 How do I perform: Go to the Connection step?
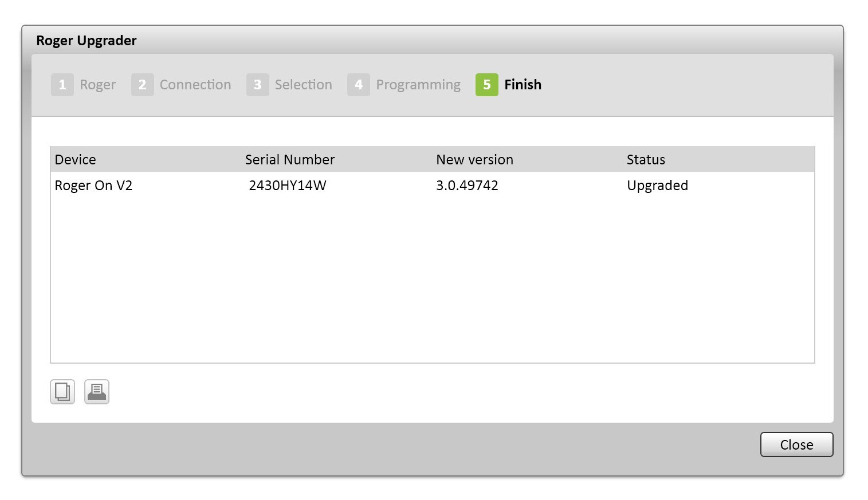tap(195, 85)
